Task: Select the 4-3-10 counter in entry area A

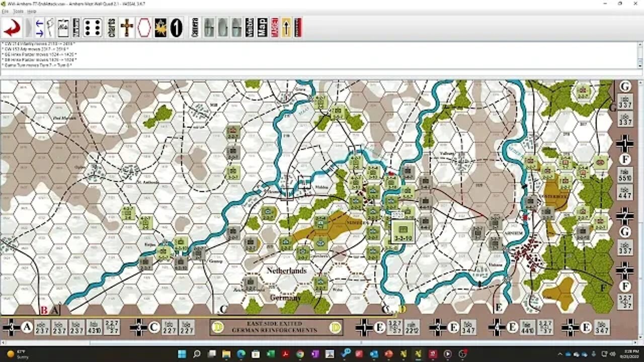Action: pyautogui.click(x=95, y=327)
